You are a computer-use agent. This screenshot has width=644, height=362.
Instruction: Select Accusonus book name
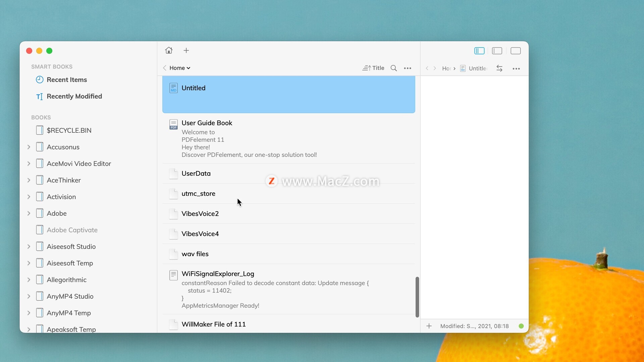(x=63, y=147)
